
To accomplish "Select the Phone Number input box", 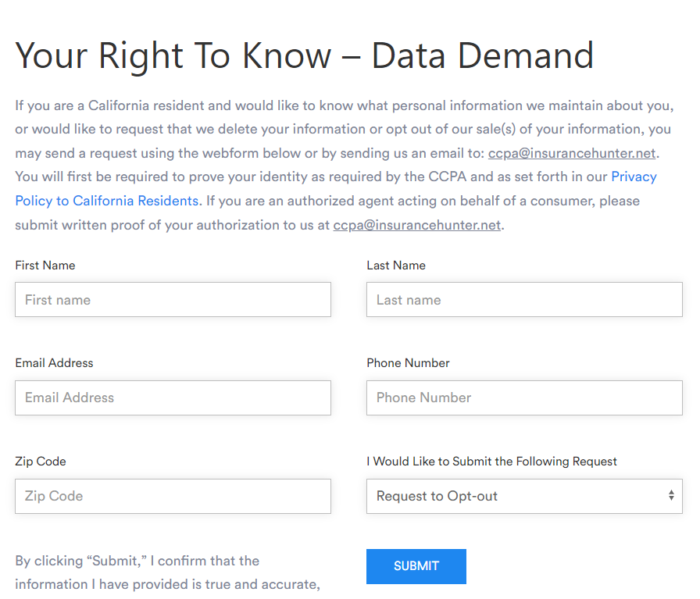I will coord(524,398).
